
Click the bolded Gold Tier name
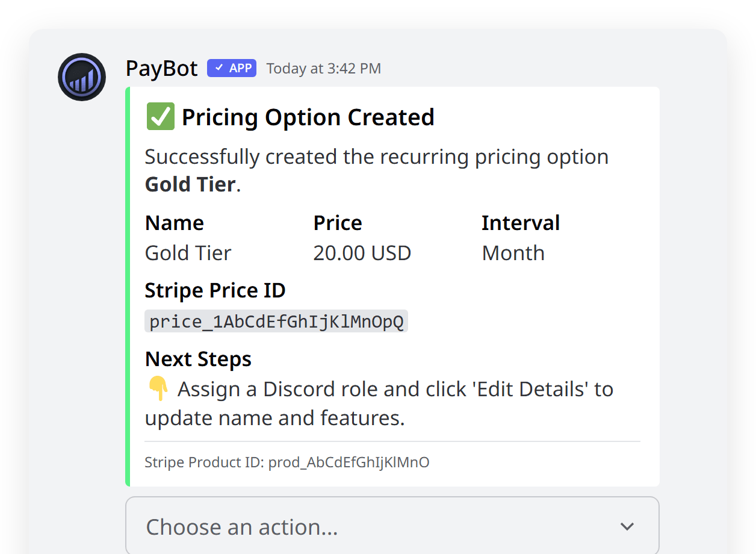[189, 184]
